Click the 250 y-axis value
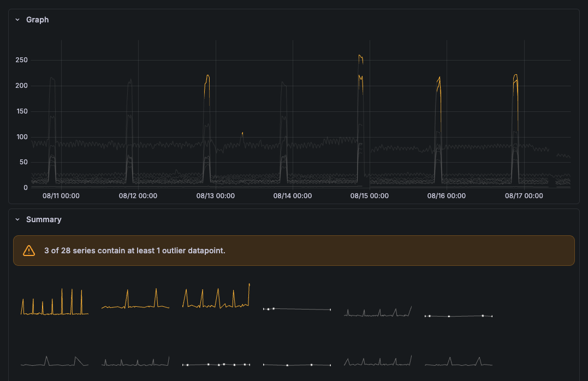The image size is (588, 381). click(22, 60)
